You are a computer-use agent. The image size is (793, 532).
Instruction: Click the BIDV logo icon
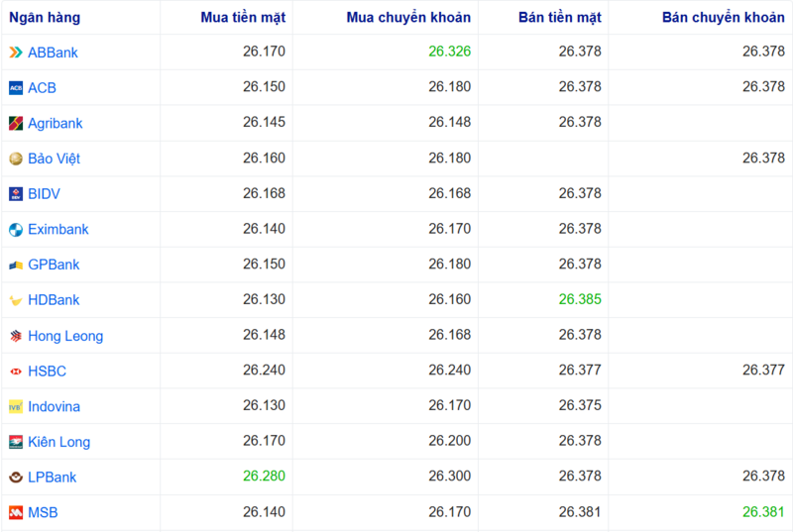(x=16, y=194)
